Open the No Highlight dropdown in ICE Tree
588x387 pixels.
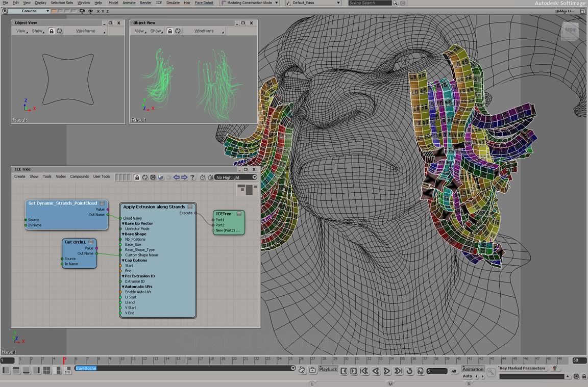click(236, 177)
